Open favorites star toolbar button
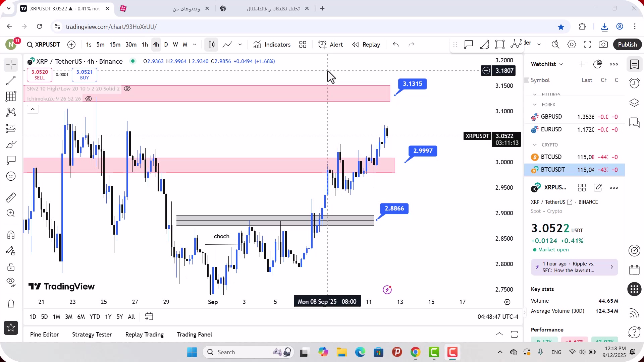Viewport: 644px width, 362px height. [x=11, y=328]
